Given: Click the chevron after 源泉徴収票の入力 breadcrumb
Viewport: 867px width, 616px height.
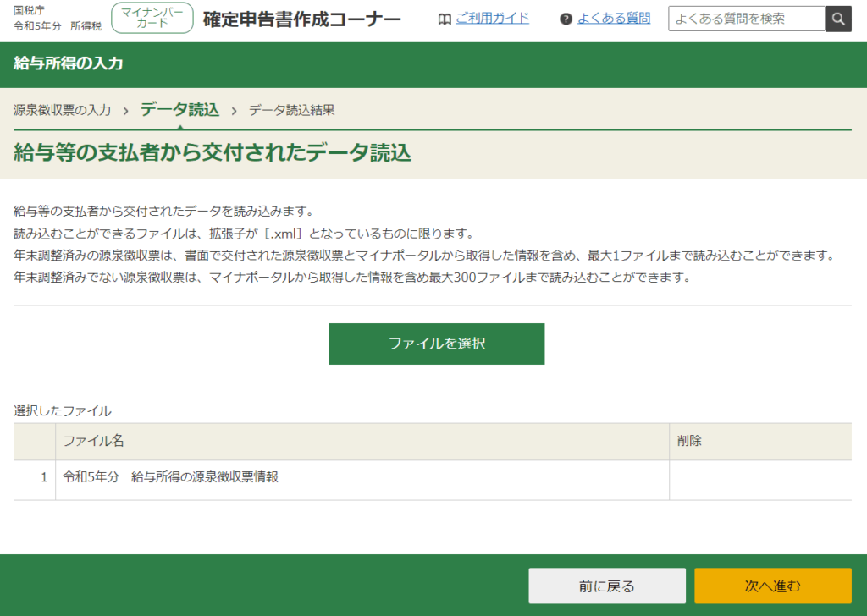Looking at the screenshot, I should pyautogui.click(x=125, y=110).
